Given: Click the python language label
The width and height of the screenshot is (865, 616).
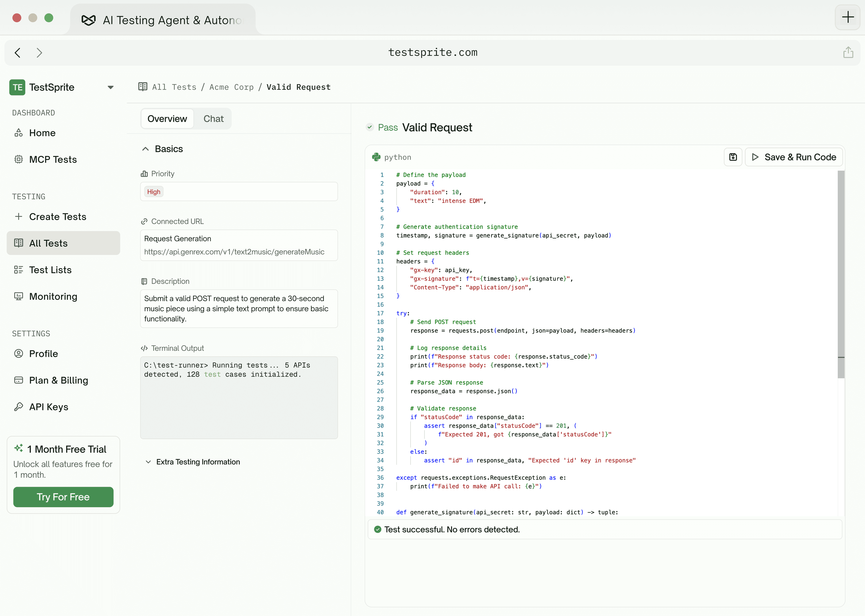Looking at the screenshot, I should point(398,157).
